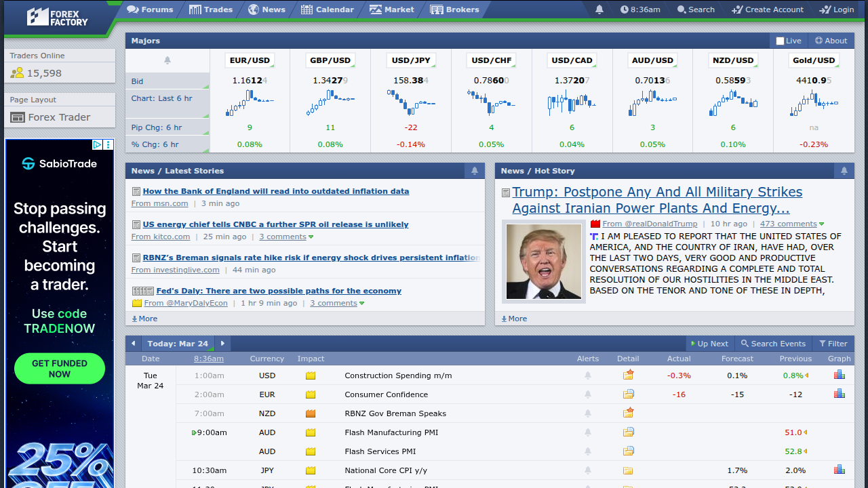Click the graph icon for National Core CPI

pyautogui.click(x=839, y=468)
